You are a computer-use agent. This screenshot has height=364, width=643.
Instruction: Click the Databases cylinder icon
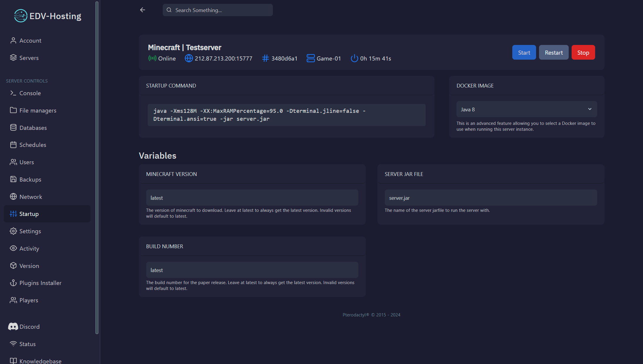(x=13, y=128)
